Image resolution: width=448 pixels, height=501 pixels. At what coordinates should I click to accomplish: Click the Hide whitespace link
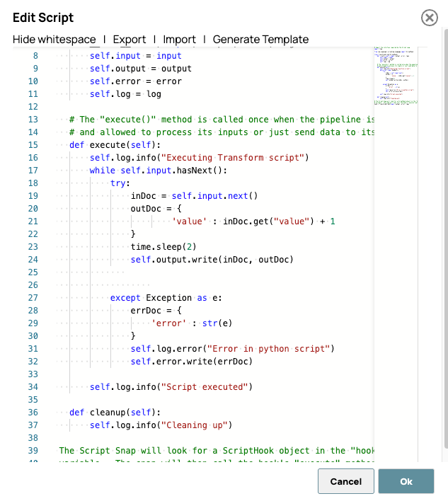[54, 40]
